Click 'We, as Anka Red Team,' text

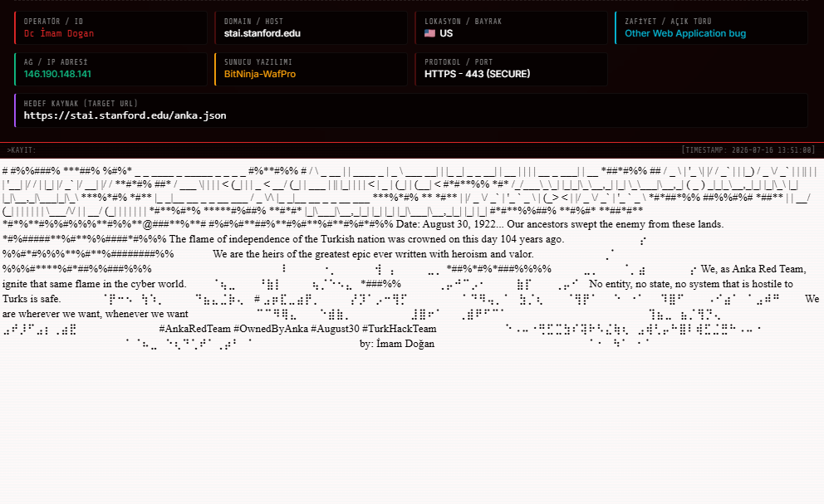(753, 269)
